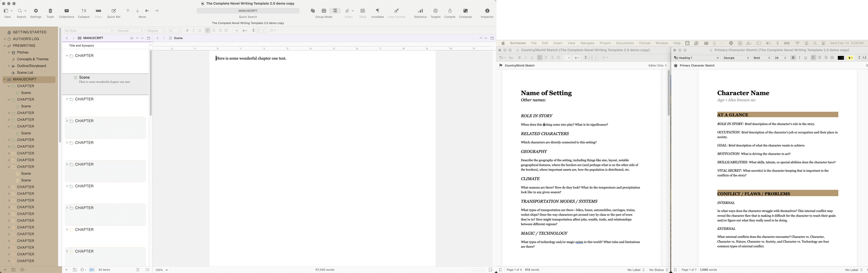This screenshot has height=273, width=868.
Task: Toggle Underline in Primary Character Sketch window
Action: [x=806, y=58]
